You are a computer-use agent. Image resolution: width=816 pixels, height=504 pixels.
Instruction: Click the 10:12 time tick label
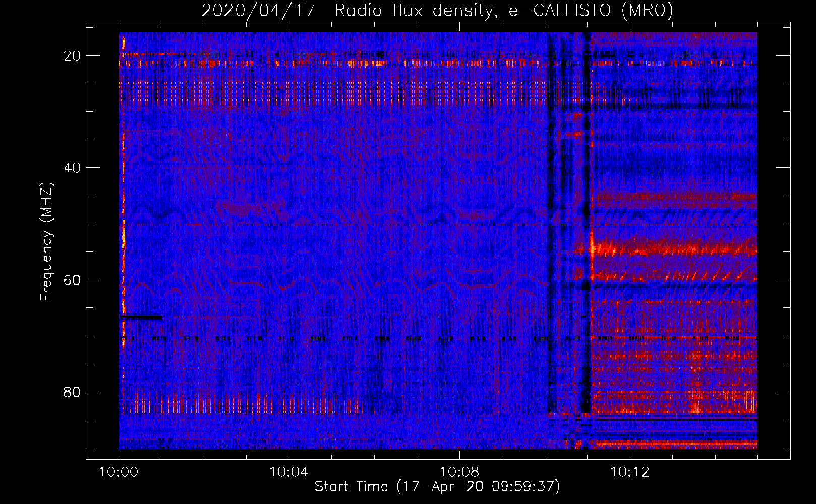tap(630, 472)
